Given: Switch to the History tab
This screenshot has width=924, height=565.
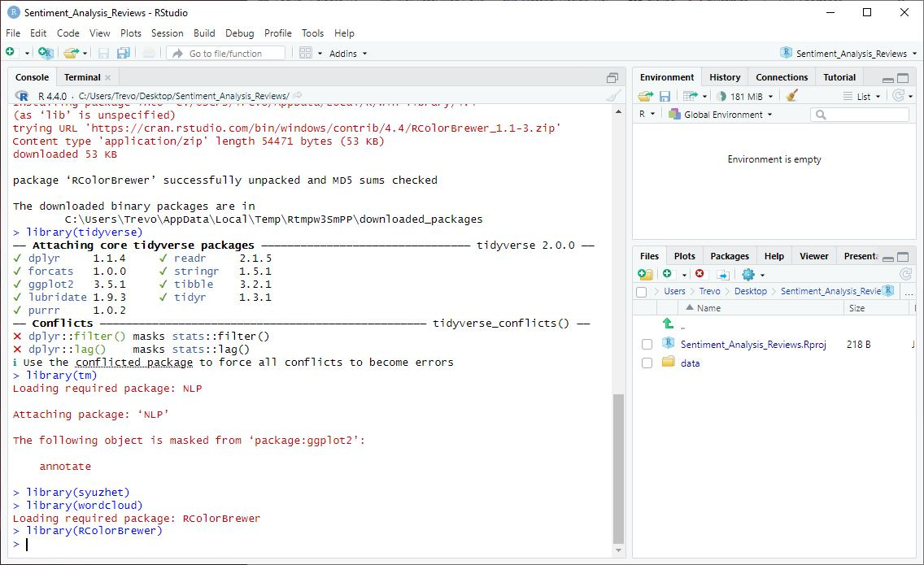Looking at the screenshot, I should pos(724,77).
